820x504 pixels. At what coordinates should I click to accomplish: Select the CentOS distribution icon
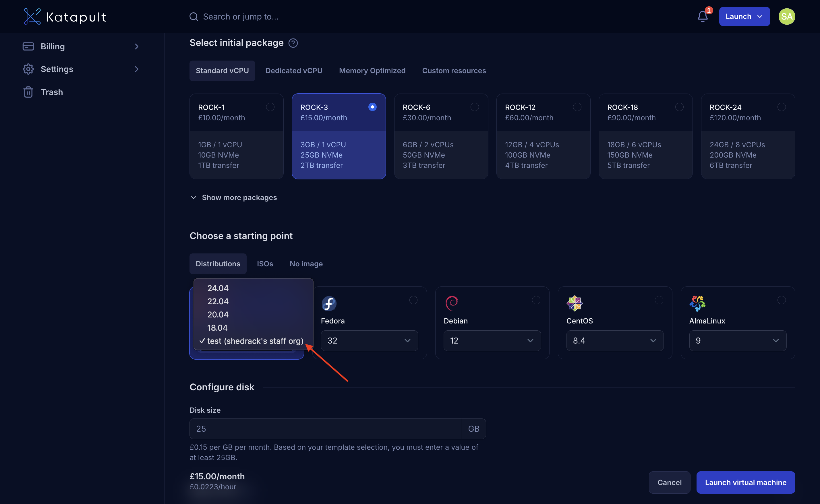coord(575,303)
